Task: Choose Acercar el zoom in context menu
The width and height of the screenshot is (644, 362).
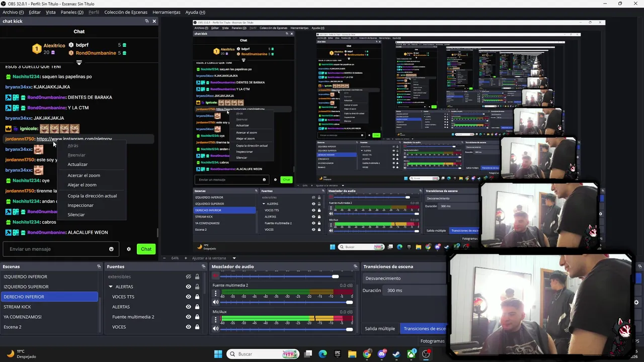Action: pyautogui.click(x=85, y=175)
